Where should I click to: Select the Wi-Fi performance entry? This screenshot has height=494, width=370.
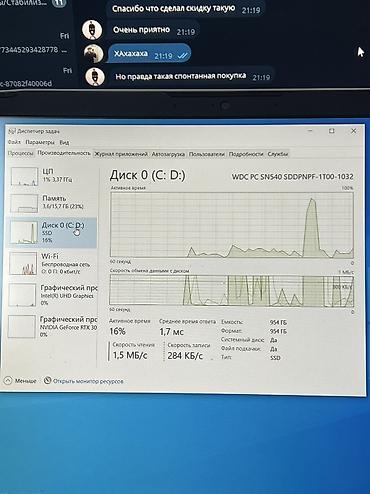tap(52, 263)
